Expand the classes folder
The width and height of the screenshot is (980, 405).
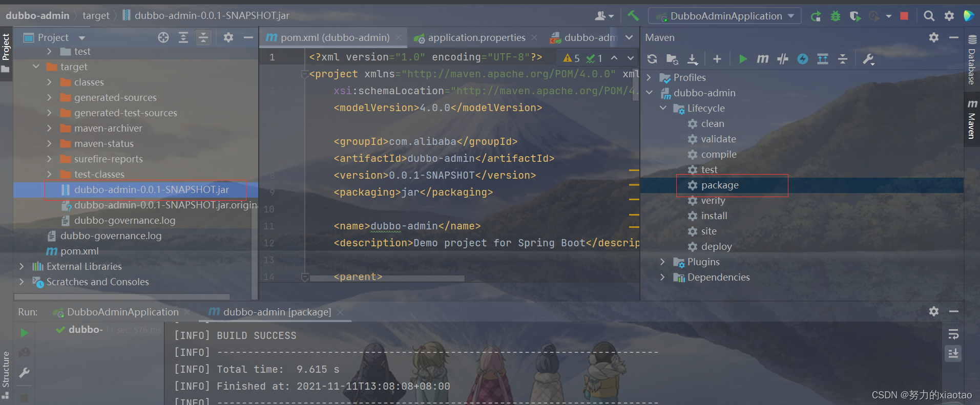coord(49,82)
